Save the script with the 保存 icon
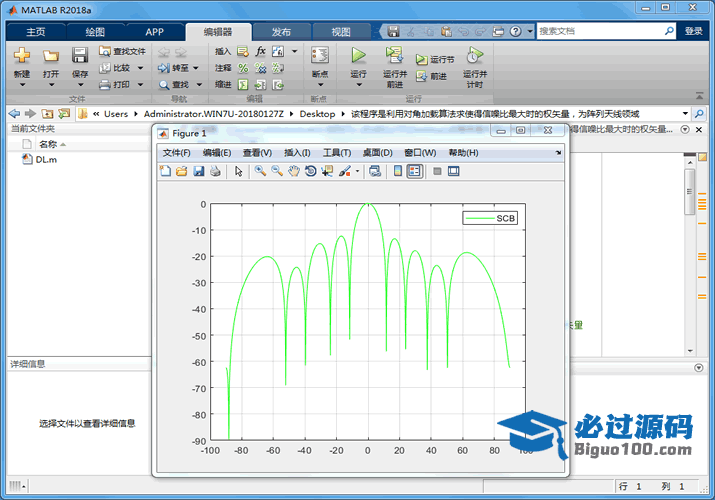 [80, 56]
